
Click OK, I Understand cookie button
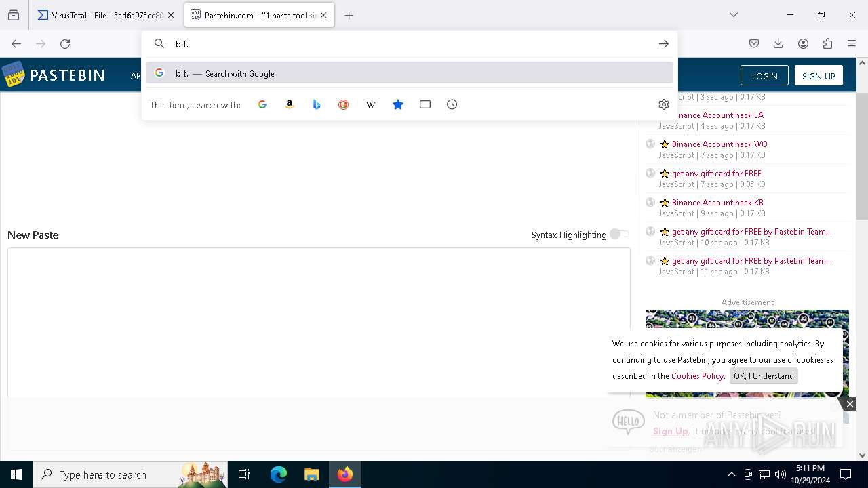764,376
